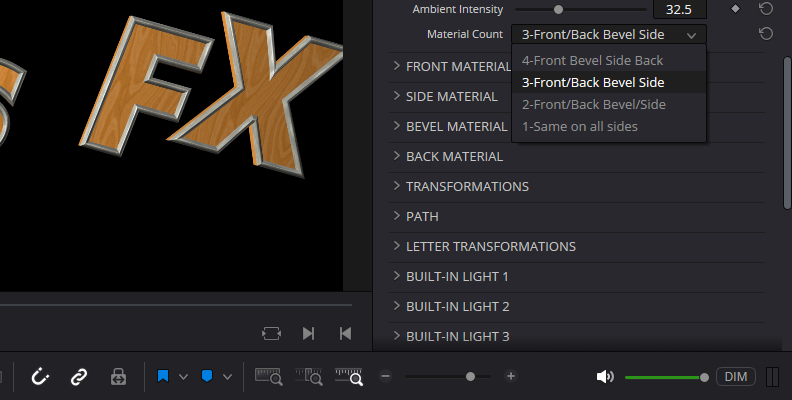The height and width of the screenshot is (400, 792).
Task: Toggle the position lock icon
Action: (x=118, y=377)
